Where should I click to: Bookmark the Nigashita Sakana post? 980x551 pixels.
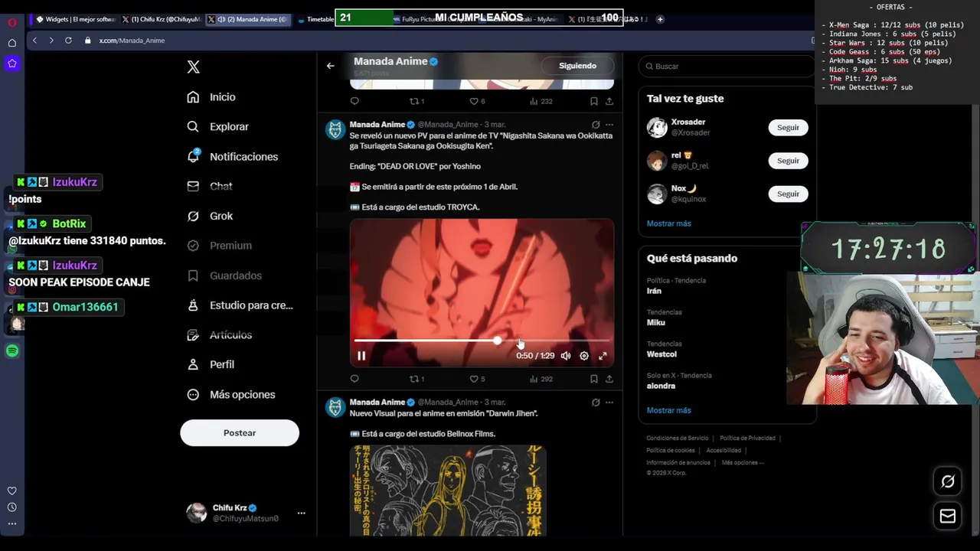[594, 379]
